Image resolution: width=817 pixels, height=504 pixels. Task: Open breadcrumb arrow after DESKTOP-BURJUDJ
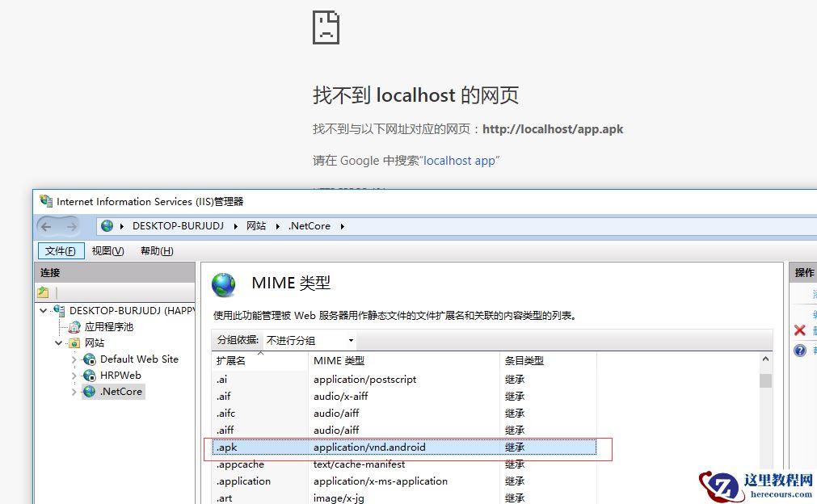coord(235,226)
